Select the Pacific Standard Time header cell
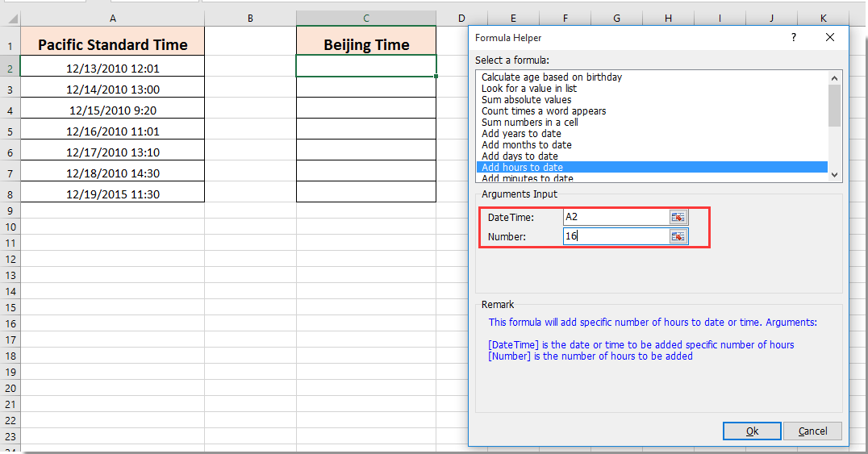The image size is (868, 454). coord(112,45)
